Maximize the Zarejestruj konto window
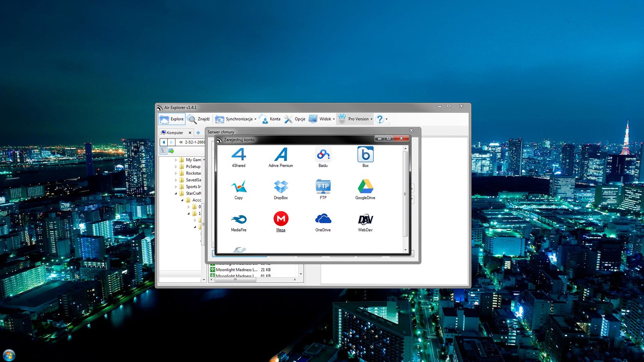This screenshot has height=362, width=644. (389, 138)
